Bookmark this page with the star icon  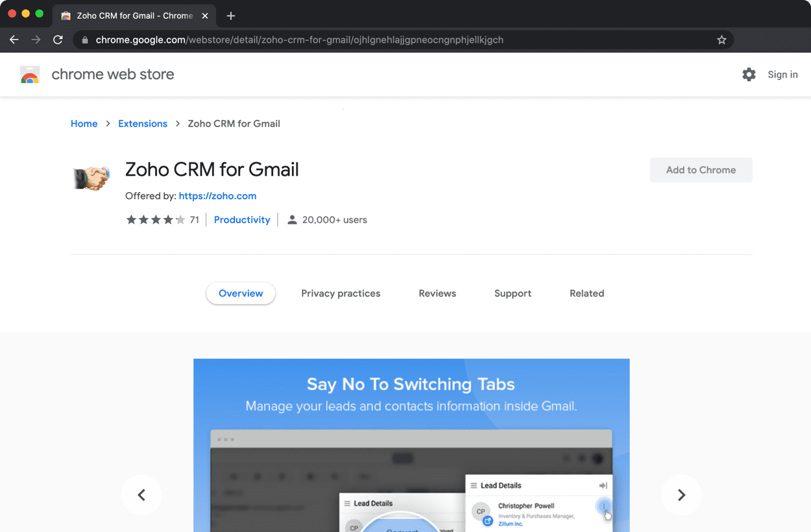click(x=721, y=40)
